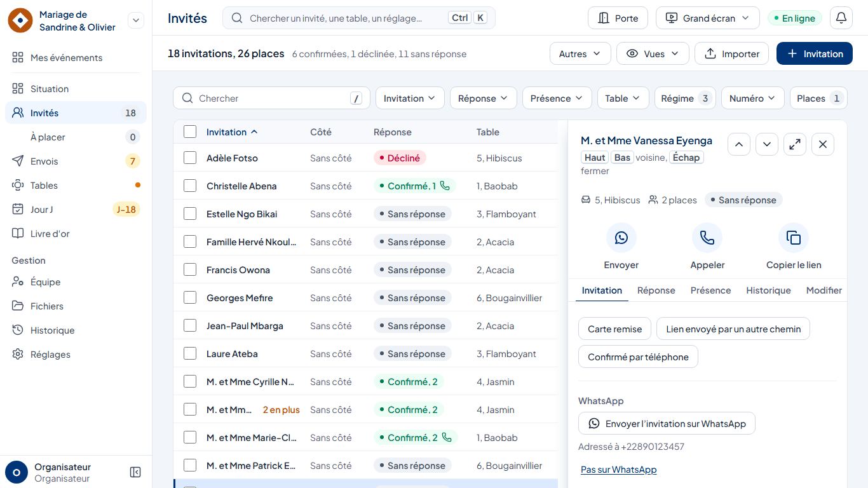Viewport: 868px width, 488px height.
Task: Click the Pas sur WhatsApp link
Action: (x=619, y=470)
